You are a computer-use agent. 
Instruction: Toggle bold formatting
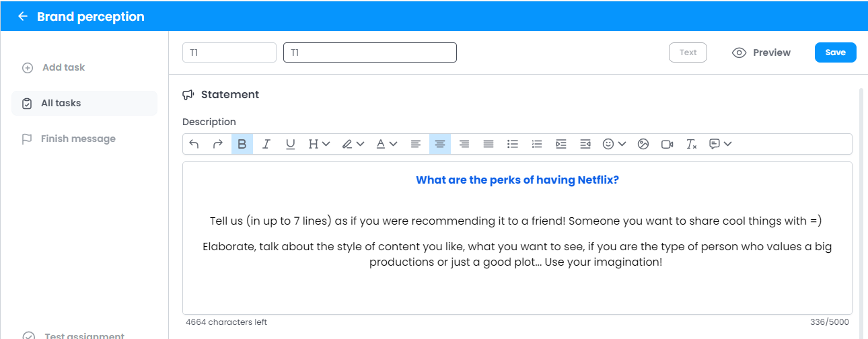click(242, 144)
